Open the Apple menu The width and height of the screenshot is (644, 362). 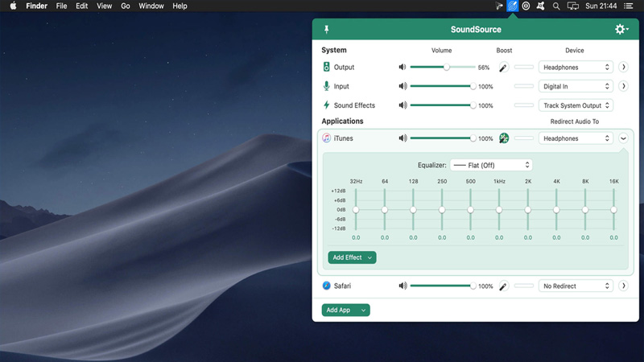pyautogui.click(x=13, y=6)
